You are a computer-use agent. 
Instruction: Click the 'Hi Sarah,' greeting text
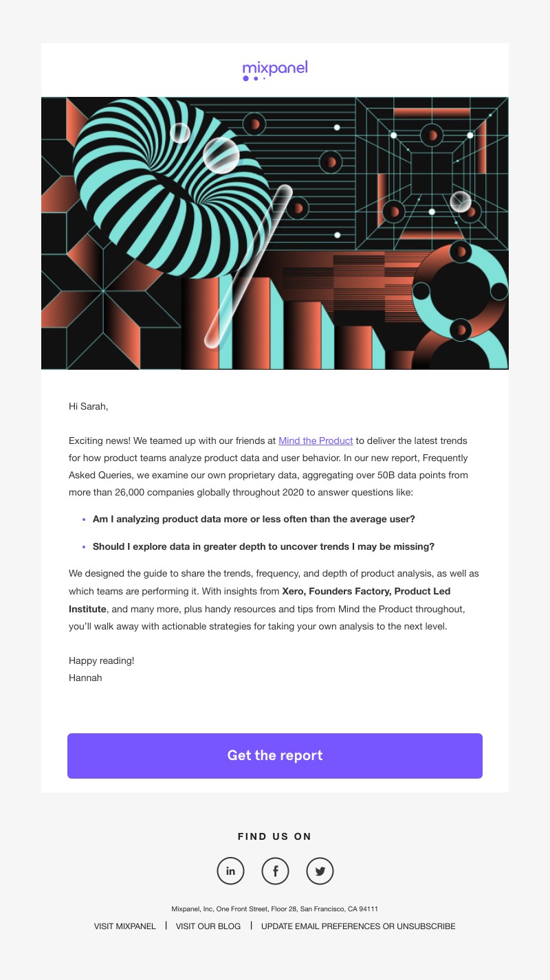89,406
